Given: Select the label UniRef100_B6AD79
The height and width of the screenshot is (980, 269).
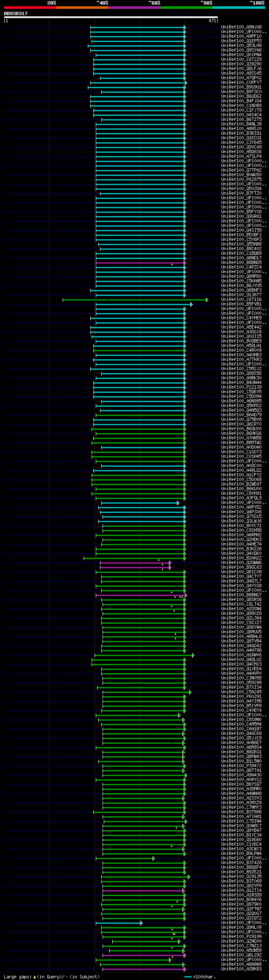Looking at the screenshot, I should 241,415.
